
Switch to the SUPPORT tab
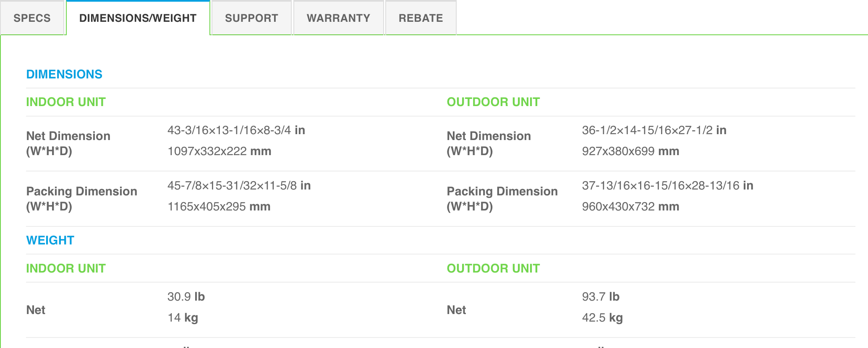click(251, 18)
